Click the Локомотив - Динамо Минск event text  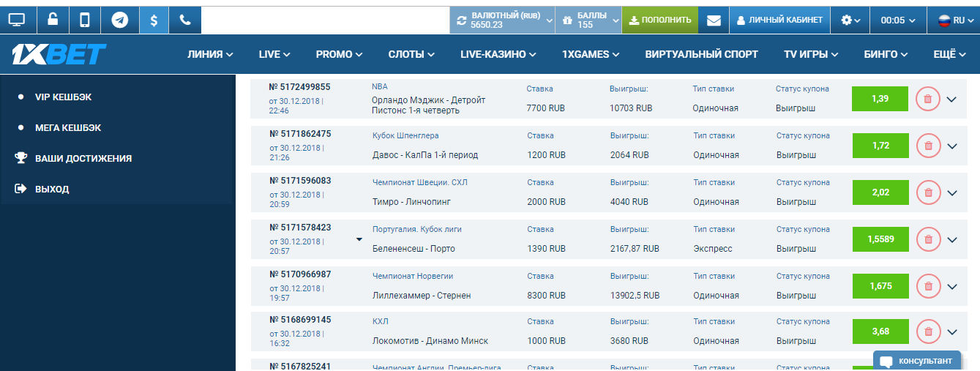coord(430,341)
